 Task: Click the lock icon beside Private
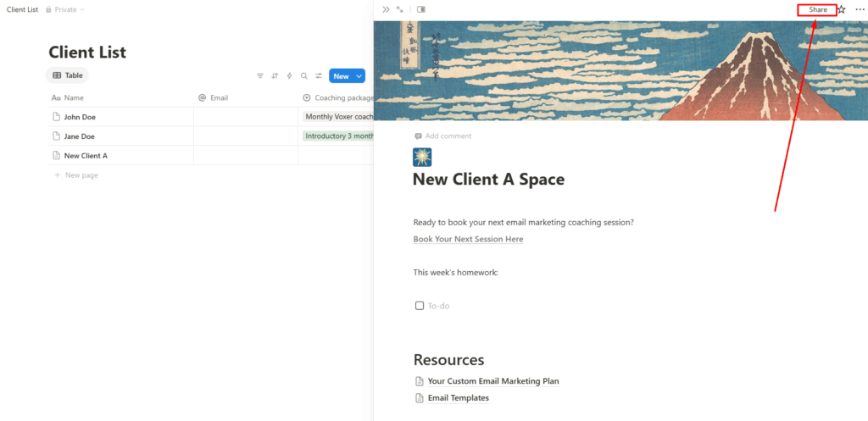coord(48,9)
